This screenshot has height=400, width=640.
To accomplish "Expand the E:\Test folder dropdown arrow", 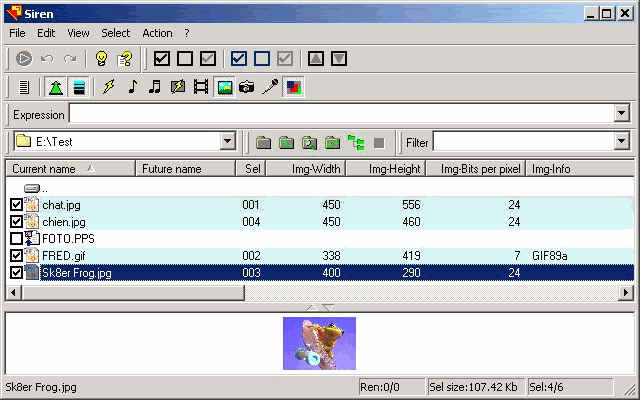I will coord(227,141).
